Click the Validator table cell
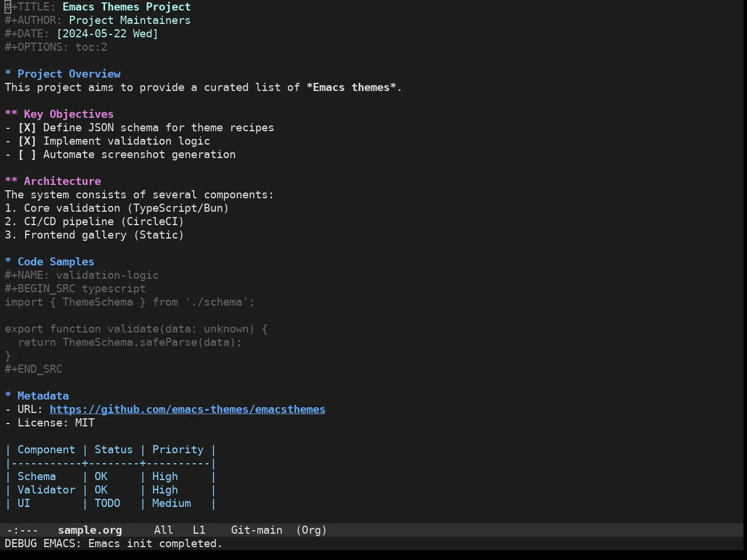 pos(46,490)
